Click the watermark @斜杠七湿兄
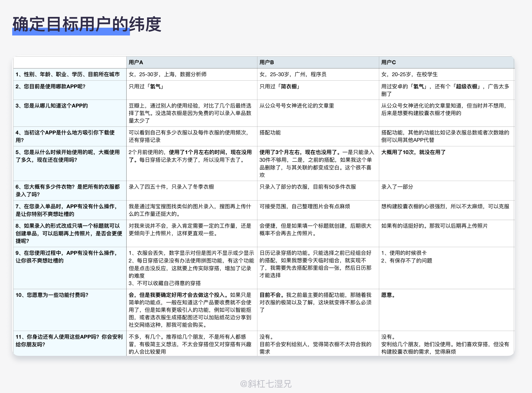Image resolution: width=532 pixels, height=393 pixels. click(x=266, y=384)
